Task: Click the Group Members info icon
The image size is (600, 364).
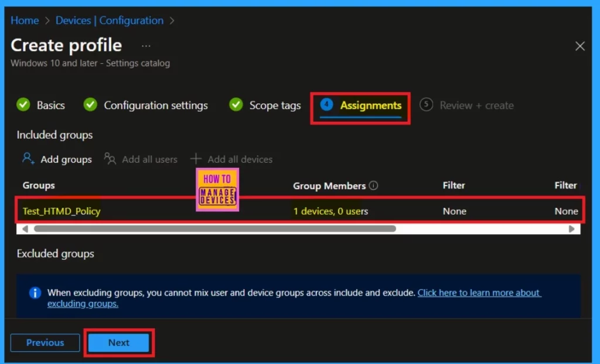Action: [x=373, y=186]
